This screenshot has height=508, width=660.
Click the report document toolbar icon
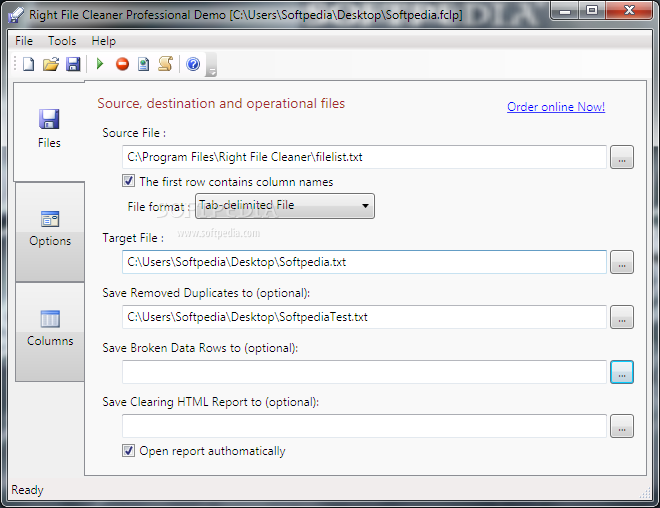tap(144, 64)
